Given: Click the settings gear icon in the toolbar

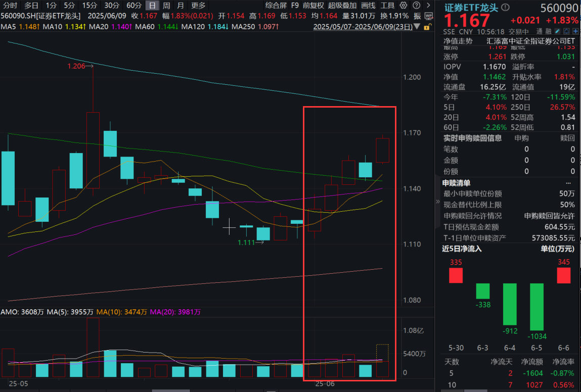Looking at the screenshot, I should coord(403,6).
